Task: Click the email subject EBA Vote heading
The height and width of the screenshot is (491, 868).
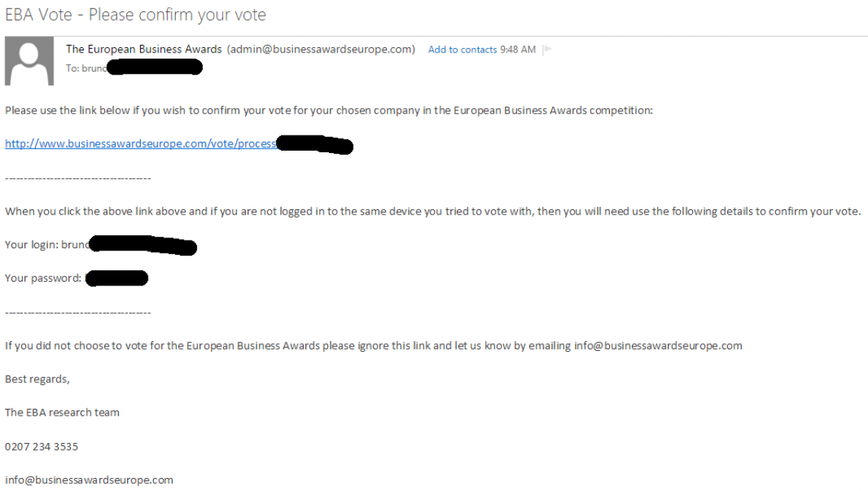Action: pyautogui.click(x=136, y=14)
